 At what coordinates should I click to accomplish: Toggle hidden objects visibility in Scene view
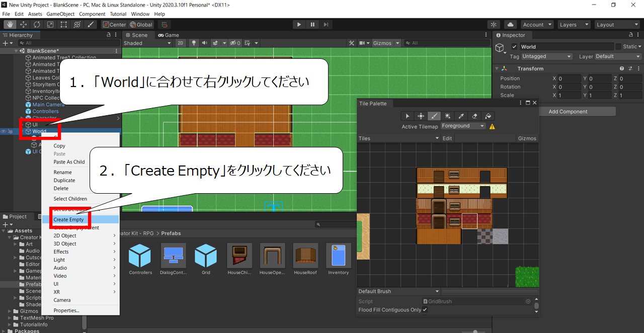[235, 43]
